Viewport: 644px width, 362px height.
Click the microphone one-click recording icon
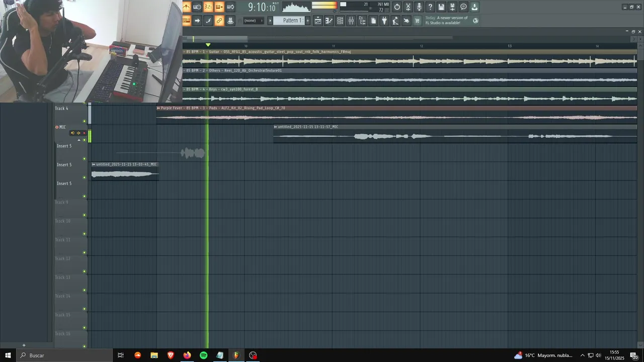419,7
